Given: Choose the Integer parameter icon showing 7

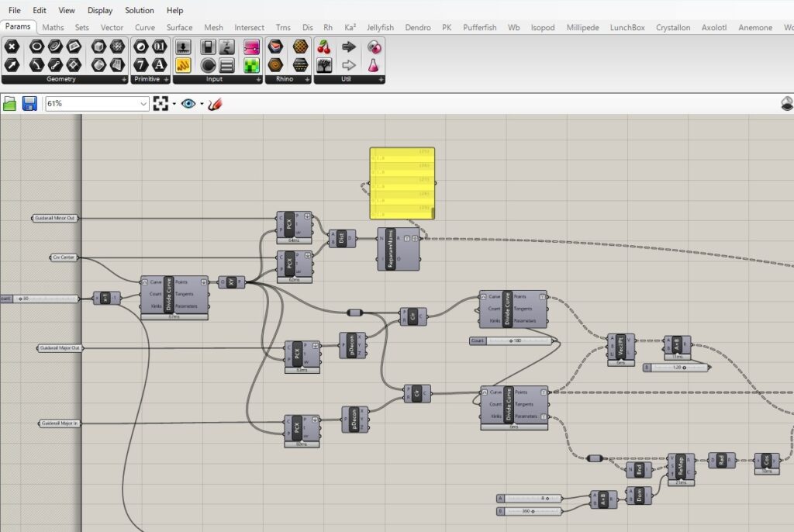Looking at the screenshot, I should point(141,65).
